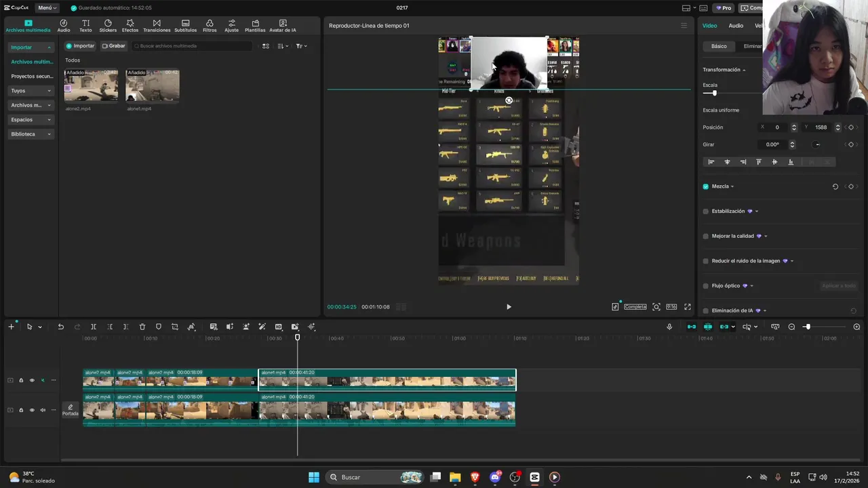Enable the Flujo óptico checkbox

[x=706, y=286]
